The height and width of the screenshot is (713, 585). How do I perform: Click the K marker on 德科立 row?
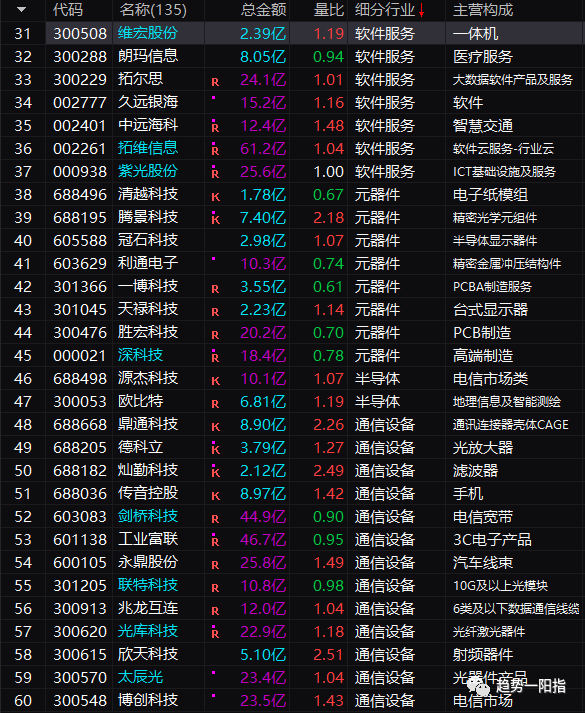coord(215,450)
